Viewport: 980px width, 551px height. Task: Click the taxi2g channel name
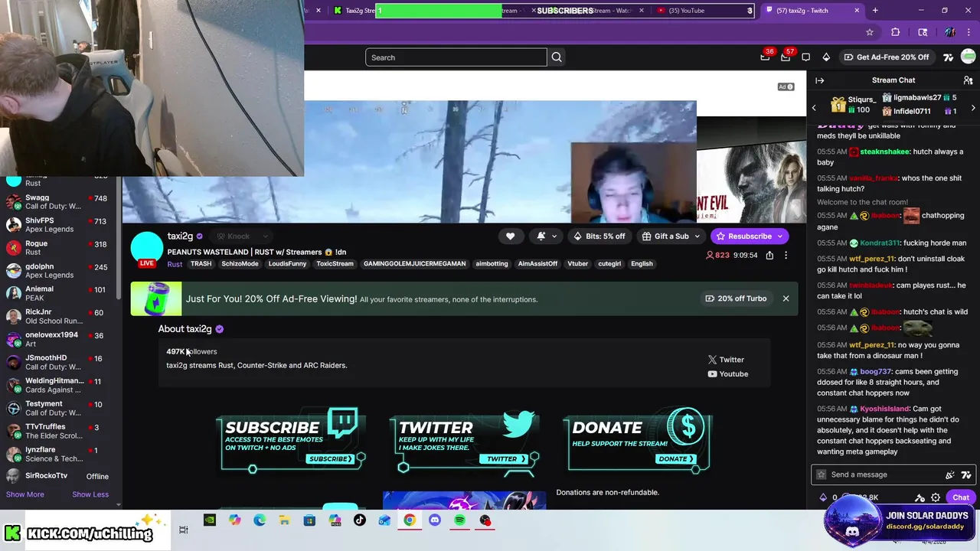tap(180, 236)
